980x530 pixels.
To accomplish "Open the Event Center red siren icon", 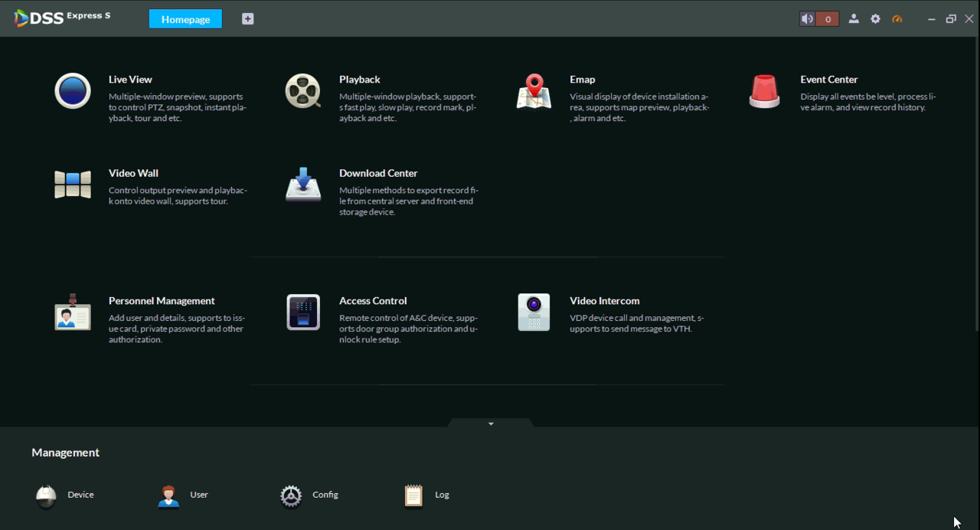I will (x=764, y=91).
